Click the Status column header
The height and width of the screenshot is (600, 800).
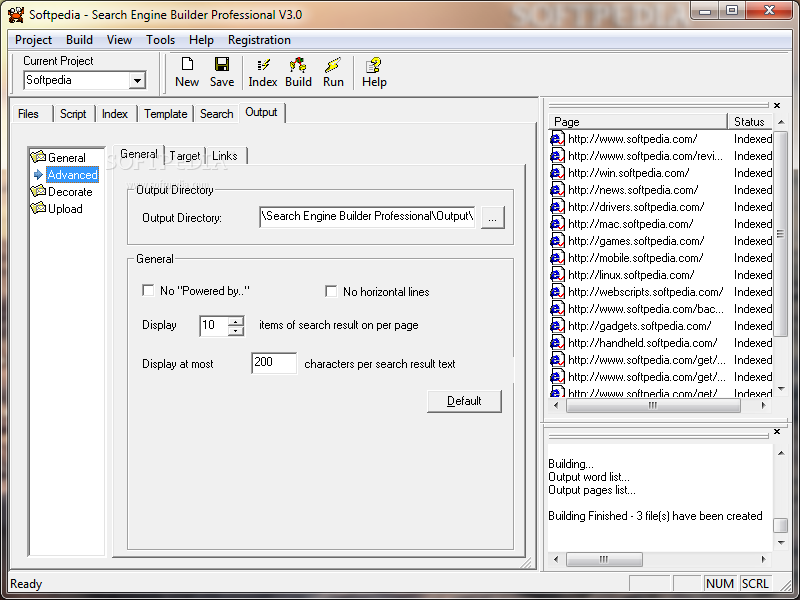click(750, 121)
